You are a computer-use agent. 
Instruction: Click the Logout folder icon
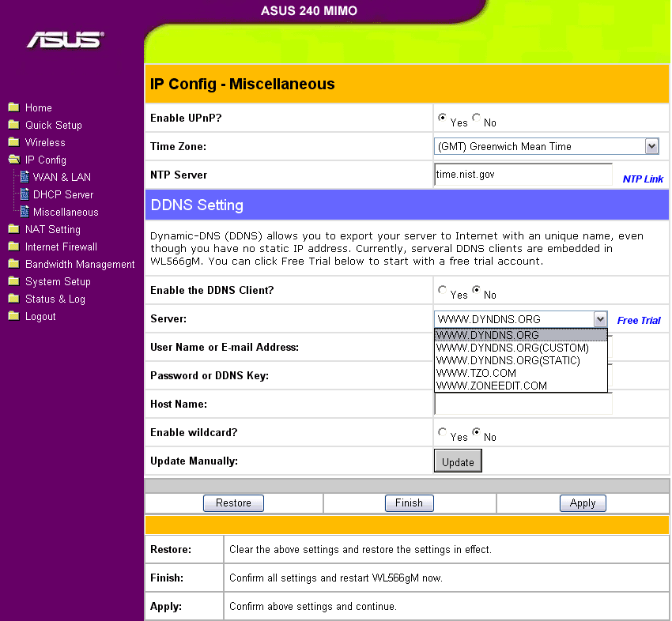13,316
